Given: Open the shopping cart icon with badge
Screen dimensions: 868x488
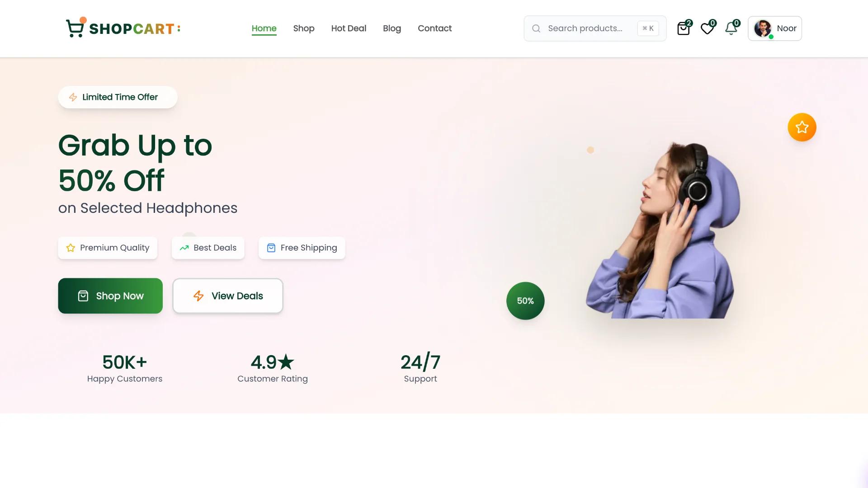Looking at the screenshot, I should [684, 28].
